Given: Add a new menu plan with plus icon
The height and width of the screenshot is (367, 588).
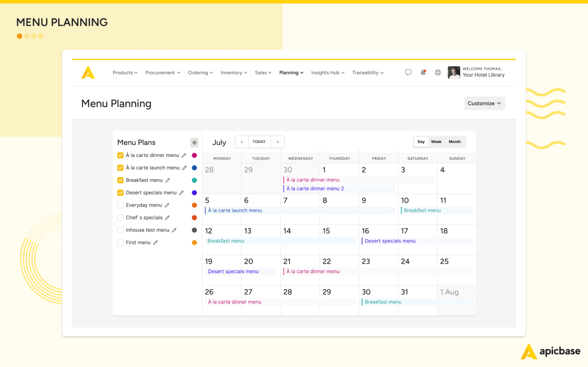Looking at the screenshot, I should coord(194,143).
